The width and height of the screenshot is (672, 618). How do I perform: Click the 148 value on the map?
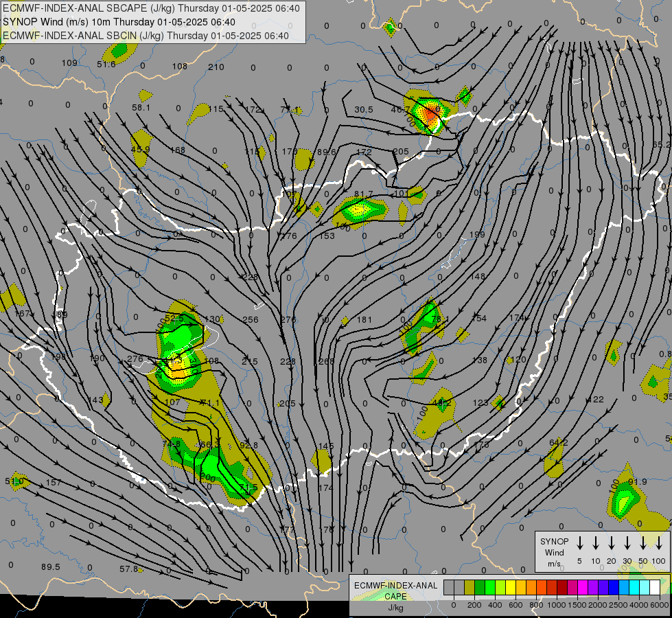pos(478,276)
